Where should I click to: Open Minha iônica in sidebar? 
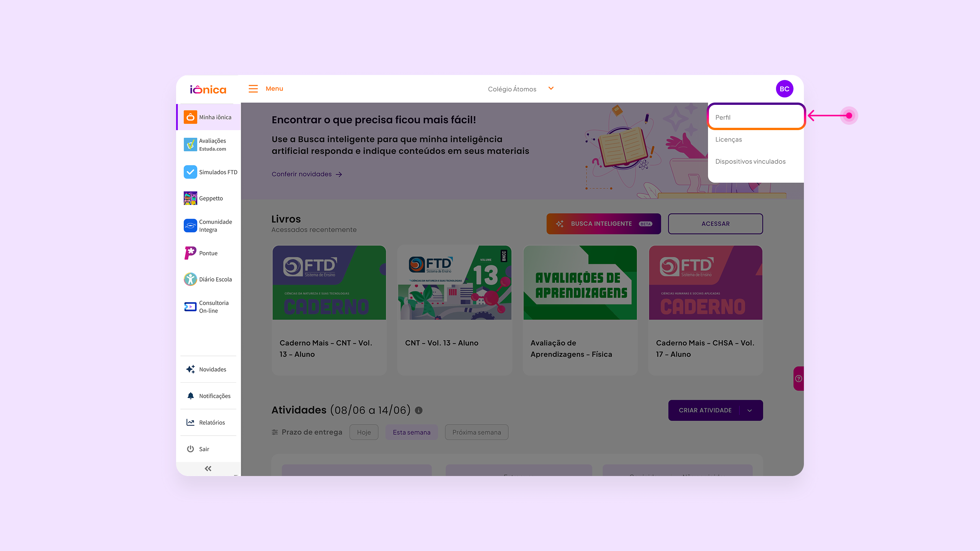209,117
